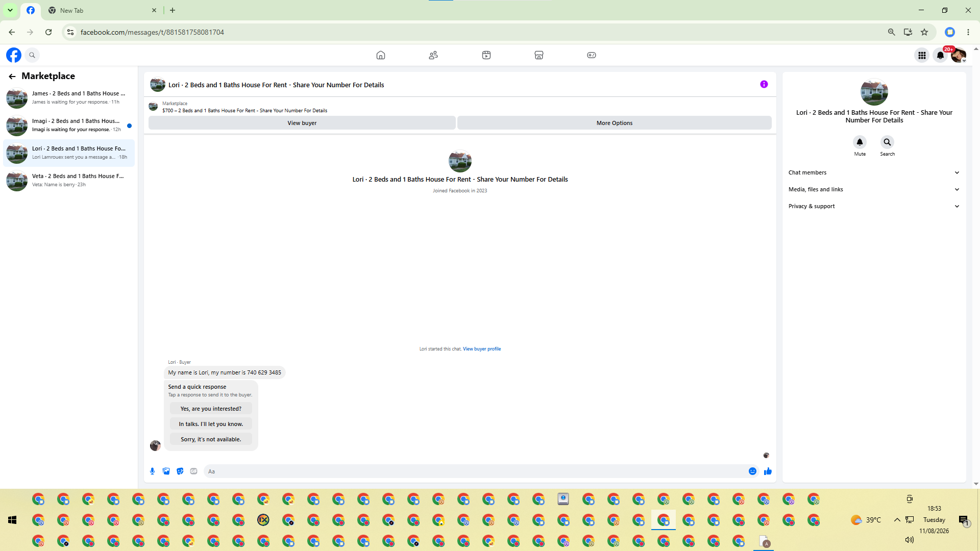The image size is (980, 551).
Task: Open the Marketplace storefront icon
Action: [539, 55]
